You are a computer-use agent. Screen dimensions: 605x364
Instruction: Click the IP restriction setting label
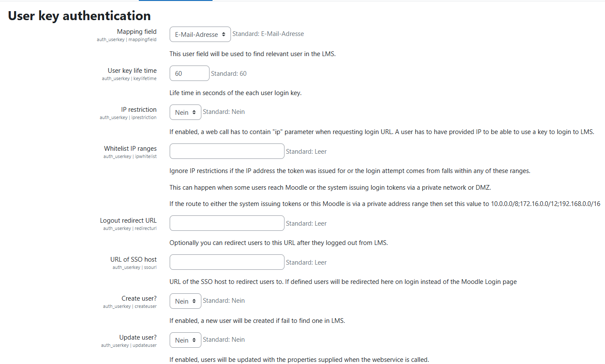139,109
